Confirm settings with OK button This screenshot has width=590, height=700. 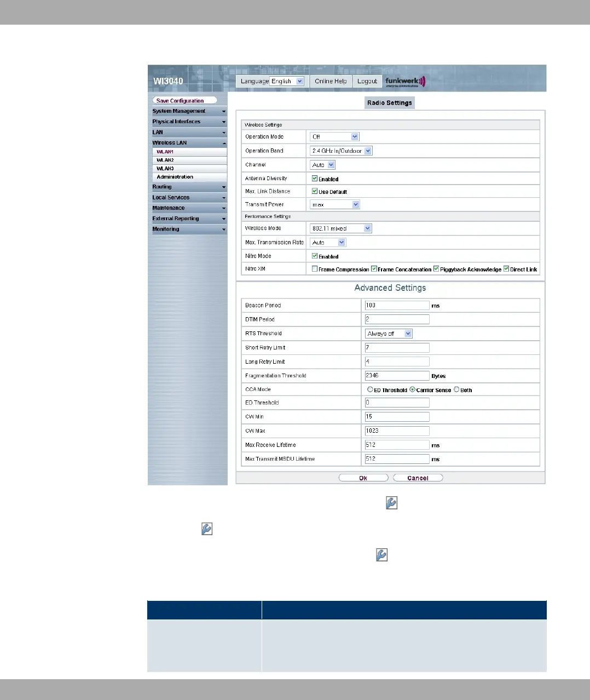coord(363,478)
